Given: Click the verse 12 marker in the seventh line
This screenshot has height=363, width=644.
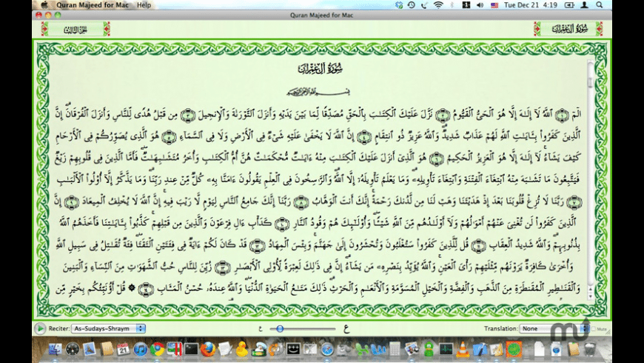Looking at the screenshot, I should point(257,246).
